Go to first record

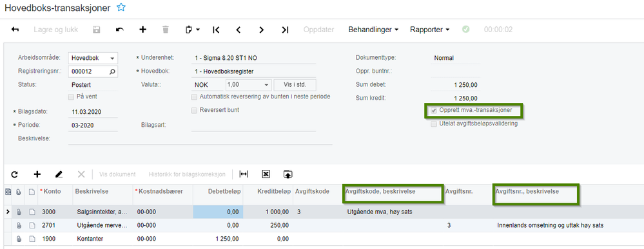coord(216,30)
